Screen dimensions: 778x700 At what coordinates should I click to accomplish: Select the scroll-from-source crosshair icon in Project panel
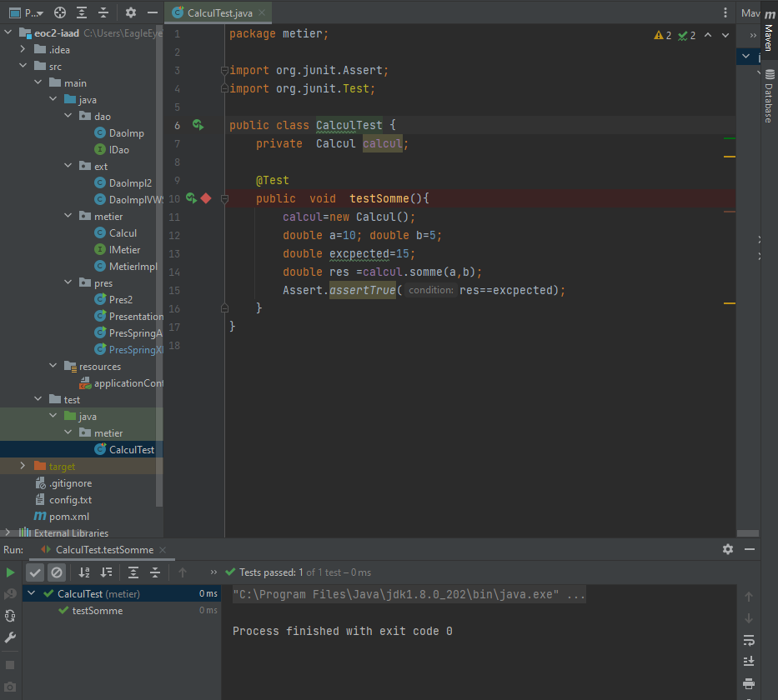pos(59,12)
